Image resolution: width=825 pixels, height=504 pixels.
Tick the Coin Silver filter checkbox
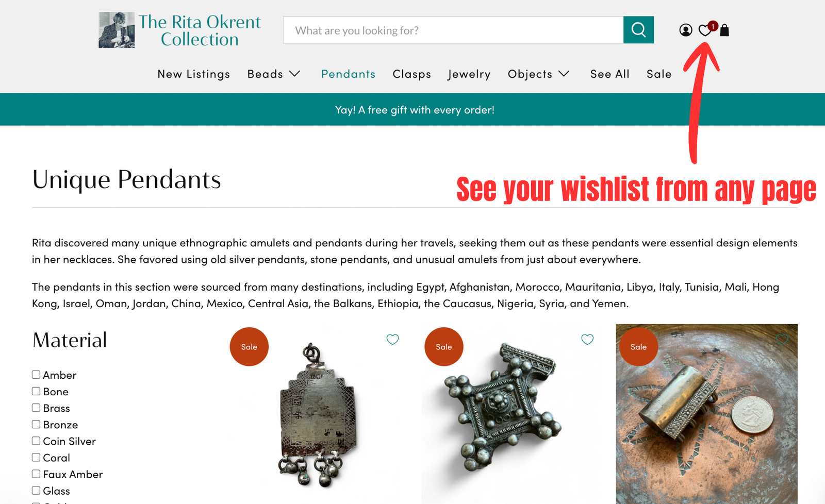tap(36, 441)
